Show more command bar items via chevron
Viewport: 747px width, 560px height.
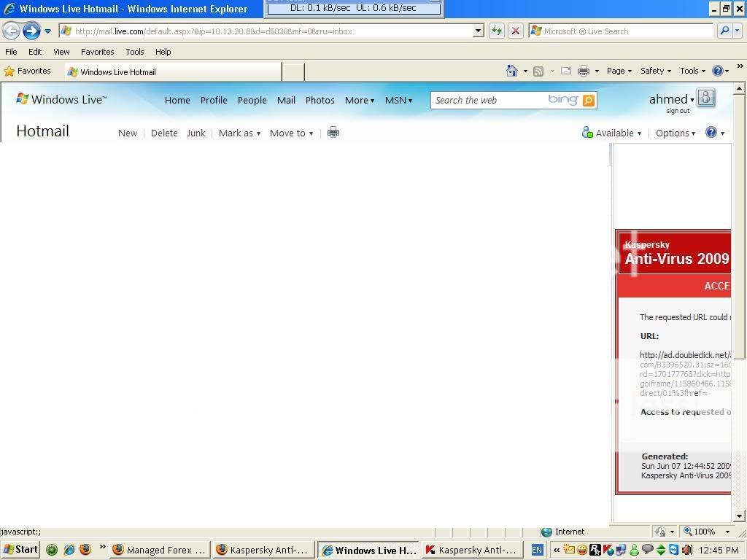pyautogui.click(x=740, y=66)
